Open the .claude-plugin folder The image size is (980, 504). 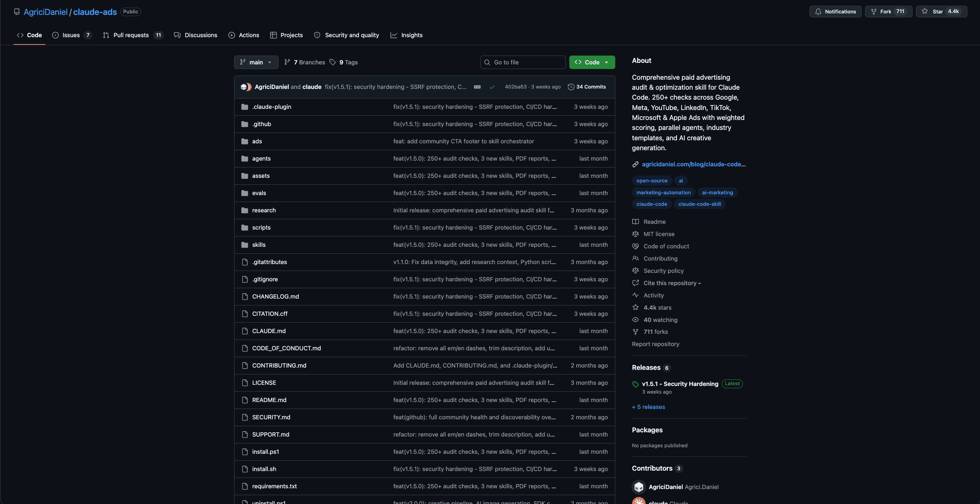click(x=271, y=107)
